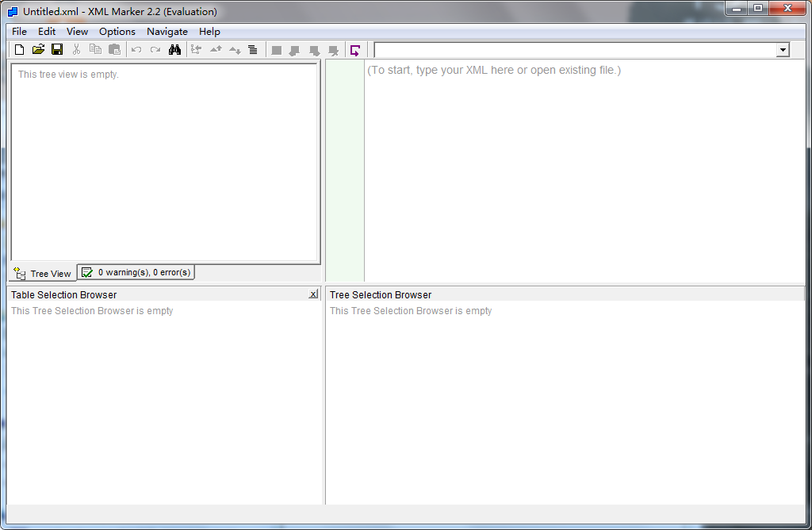Click the Redo arrow icon
The image size is (812, 530).
155,50
